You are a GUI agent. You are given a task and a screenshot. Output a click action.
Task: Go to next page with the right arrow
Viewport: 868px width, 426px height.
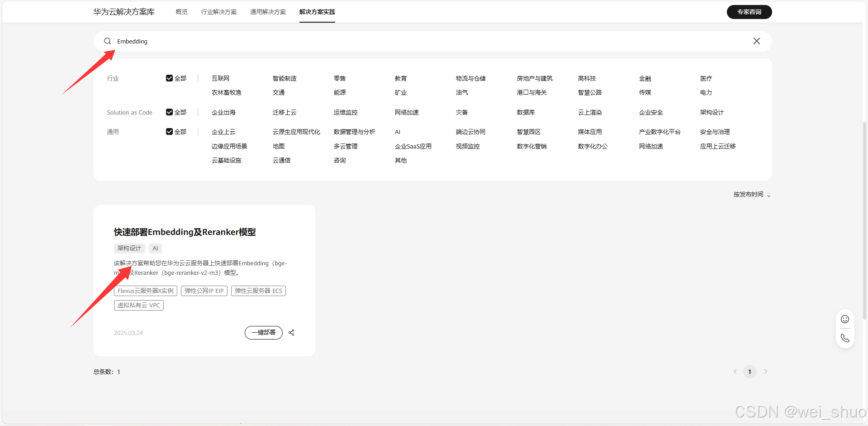(x=765, y=371)
